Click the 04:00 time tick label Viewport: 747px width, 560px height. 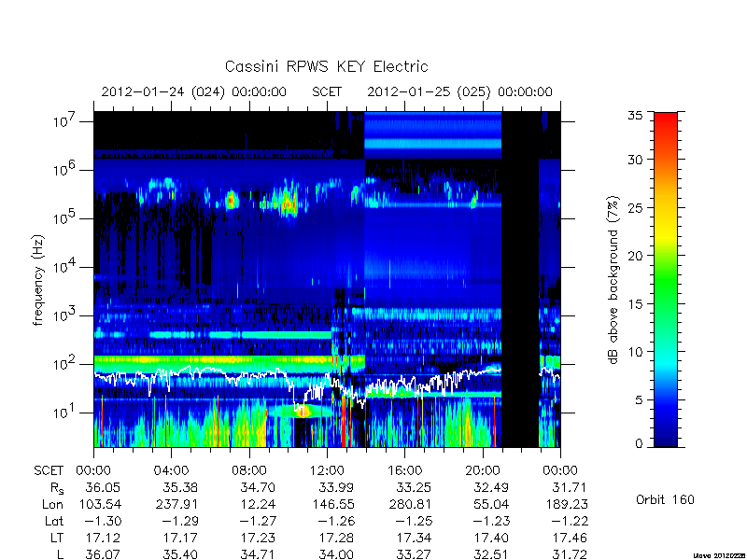point(171,471)
